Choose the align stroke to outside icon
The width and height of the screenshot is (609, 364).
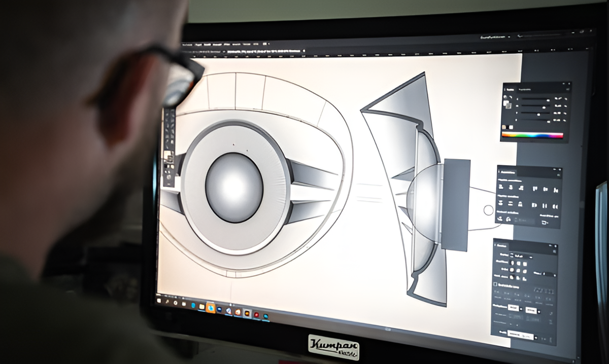(x=524, y=278)
